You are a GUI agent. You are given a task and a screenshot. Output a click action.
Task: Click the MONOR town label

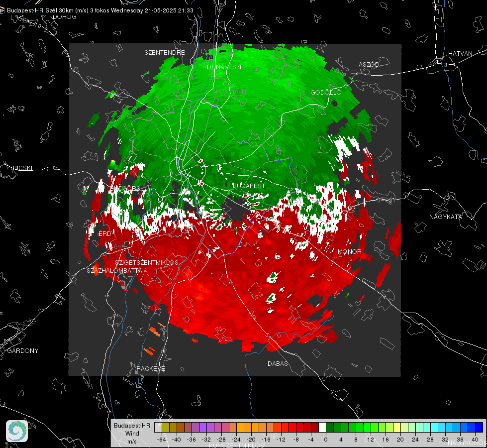[349, 251]
